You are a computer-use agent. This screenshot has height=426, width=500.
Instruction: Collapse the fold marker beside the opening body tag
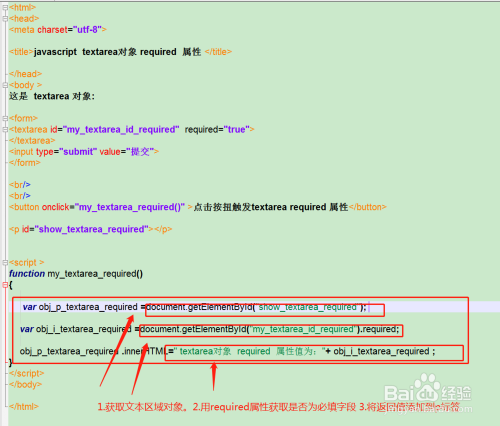5,85
